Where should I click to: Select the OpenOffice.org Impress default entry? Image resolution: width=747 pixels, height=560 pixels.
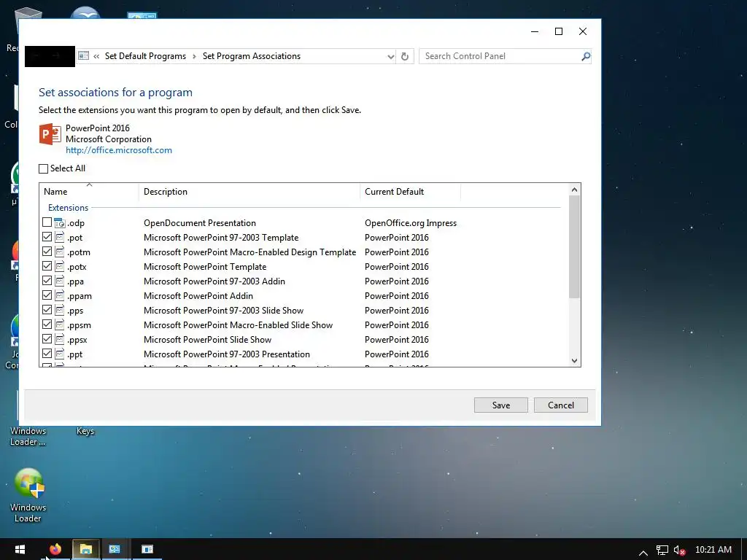(411, 223)
